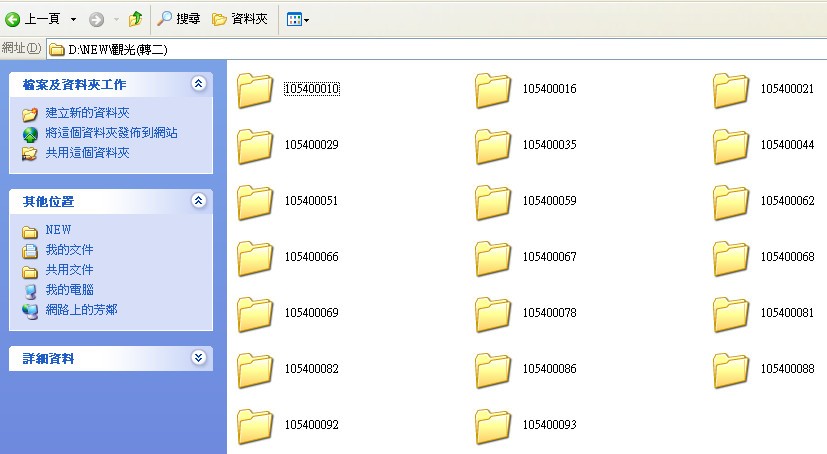Click the folder name text 105400086
Image resolution: width=827 pixels, height=454 pixels.
click(550, 369)
